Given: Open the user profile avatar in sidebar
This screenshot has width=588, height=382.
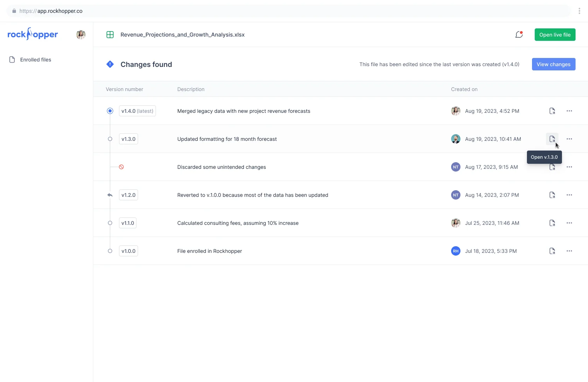Looking at the screenshot, I should point(81,35).
